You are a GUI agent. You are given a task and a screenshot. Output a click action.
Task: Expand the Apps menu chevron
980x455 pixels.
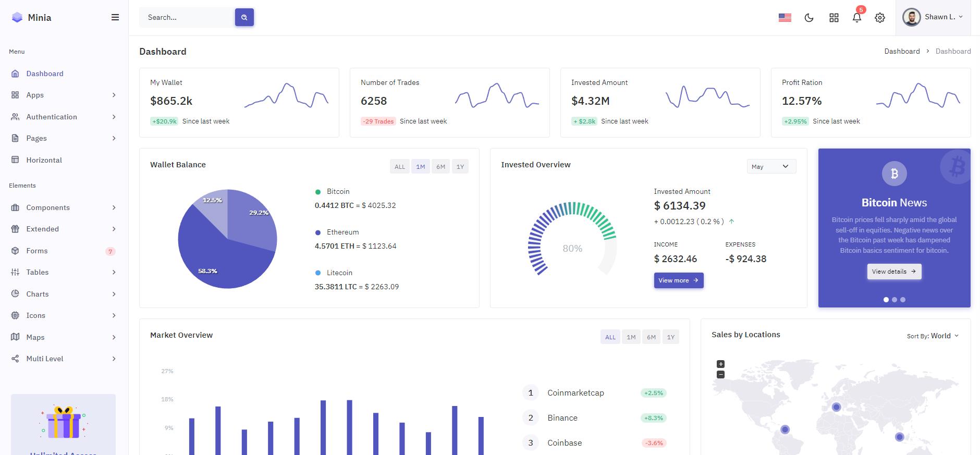coord(114,95)
